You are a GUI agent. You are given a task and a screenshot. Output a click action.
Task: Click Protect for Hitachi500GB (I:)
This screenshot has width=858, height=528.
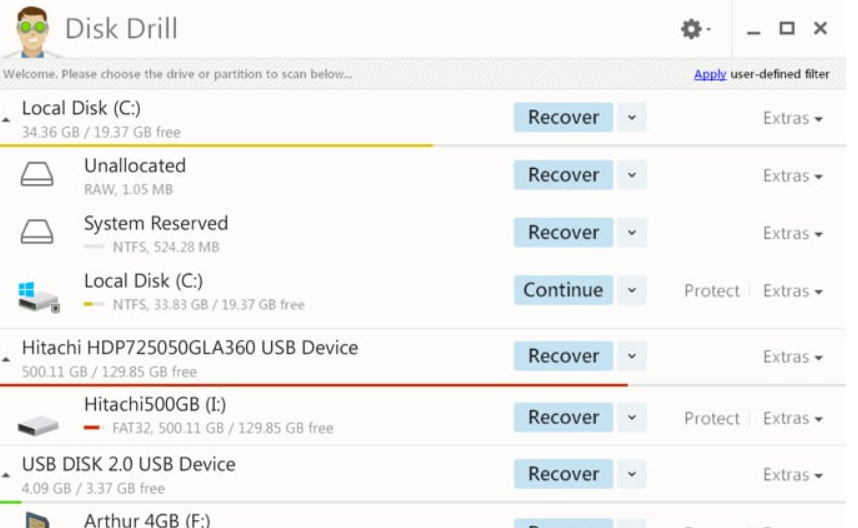pyautogui.click(x=711, y=419)
